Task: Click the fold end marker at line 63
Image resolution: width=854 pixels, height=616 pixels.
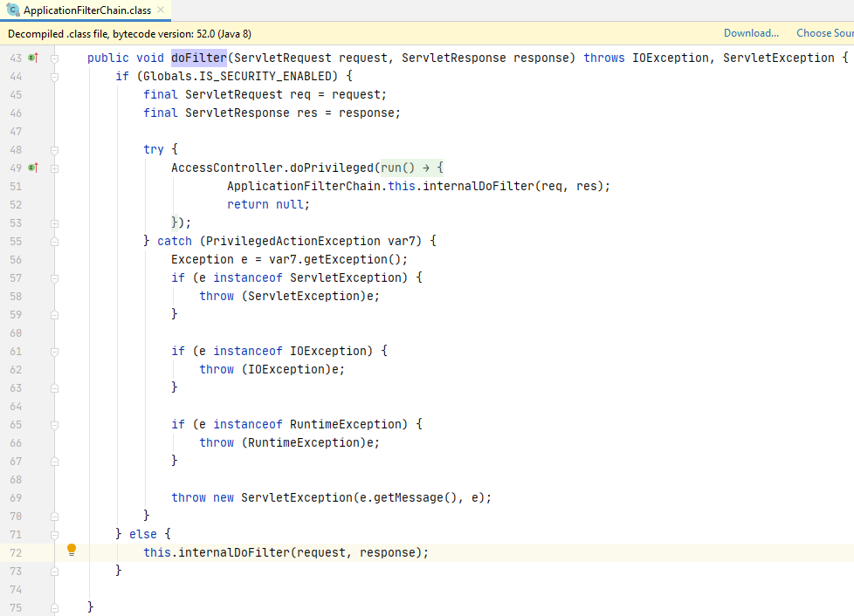Action: click(54, 388)
